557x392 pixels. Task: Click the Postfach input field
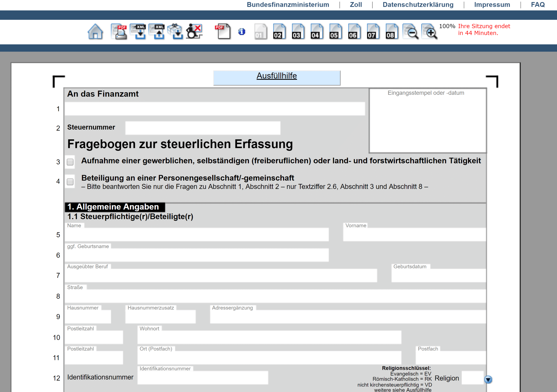(x=451, y=358)
